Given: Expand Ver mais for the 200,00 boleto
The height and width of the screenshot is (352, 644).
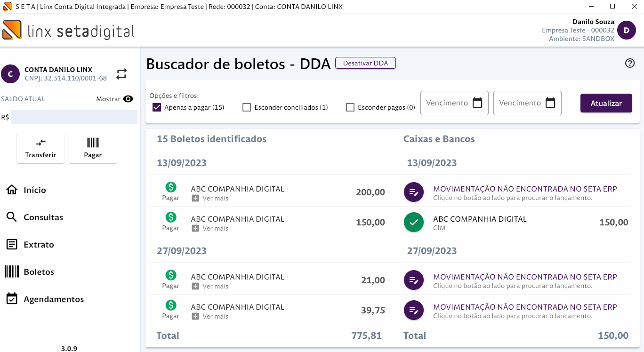Looking at the screenshot, I should tap(195, 199).
